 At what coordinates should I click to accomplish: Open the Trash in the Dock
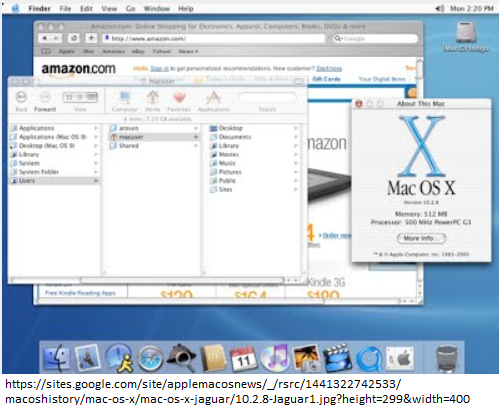coord(447,358)
